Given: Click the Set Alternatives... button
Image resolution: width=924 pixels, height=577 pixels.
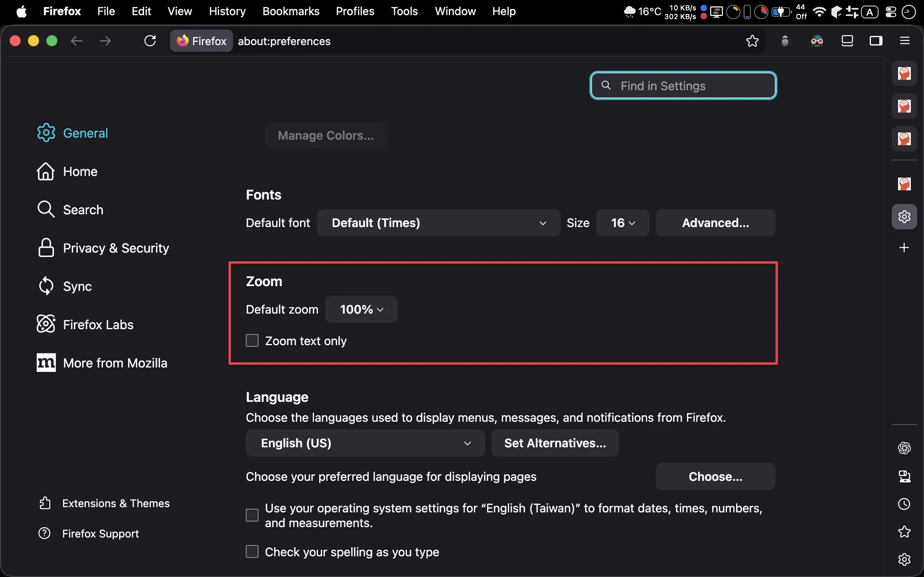Looking at the screenshot, I should (x=555, y=443).
